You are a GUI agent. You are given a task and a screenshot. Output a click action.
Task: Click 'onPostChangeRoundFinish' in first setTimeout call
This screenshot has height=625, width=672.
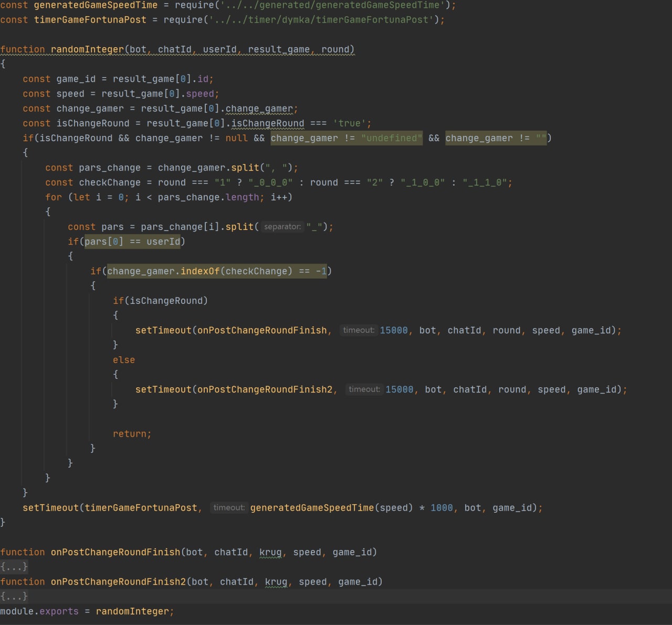262,330
